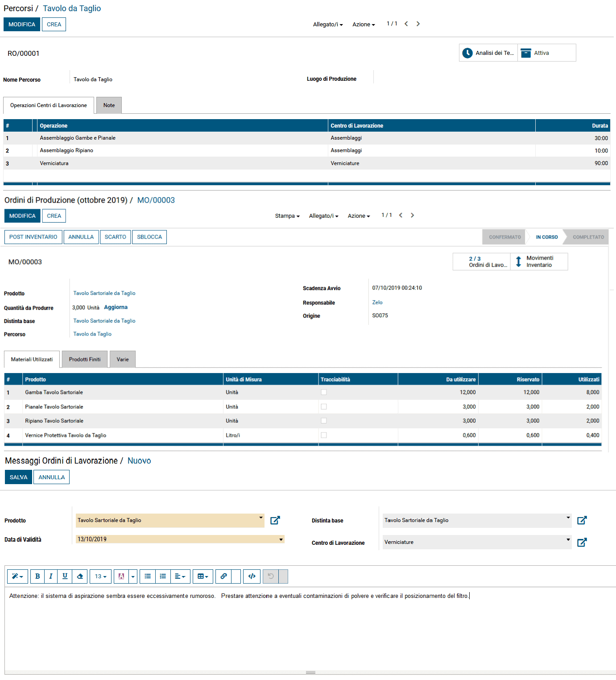Viewport: 616px width, 680px height.
Task: Open Azione dropdown in Percorsi header
Action: tap(364, 25)
